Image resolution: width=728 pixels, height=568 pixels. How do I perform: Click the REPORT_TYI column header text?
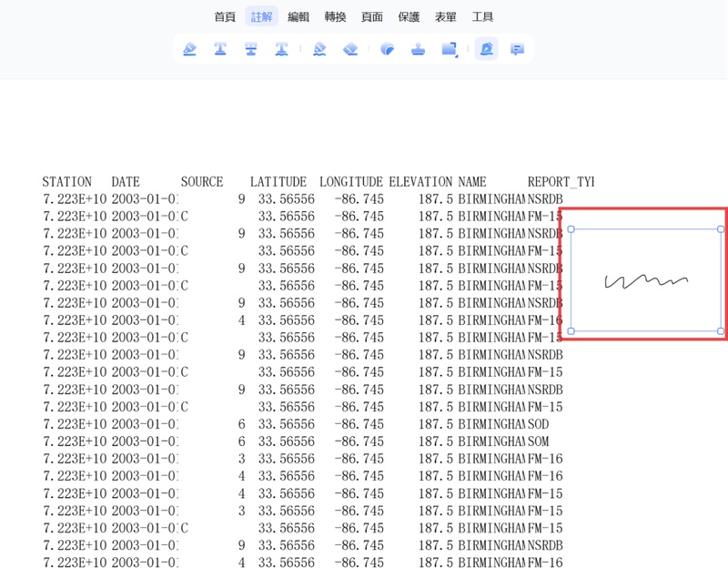click(561, 181)
